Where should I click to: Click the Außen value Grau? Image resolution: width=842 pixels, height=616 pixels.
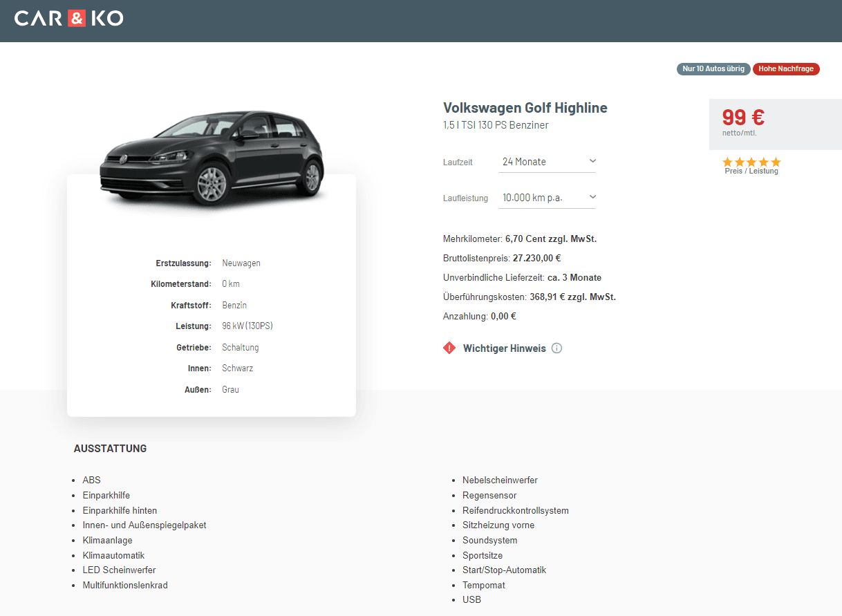230,389
